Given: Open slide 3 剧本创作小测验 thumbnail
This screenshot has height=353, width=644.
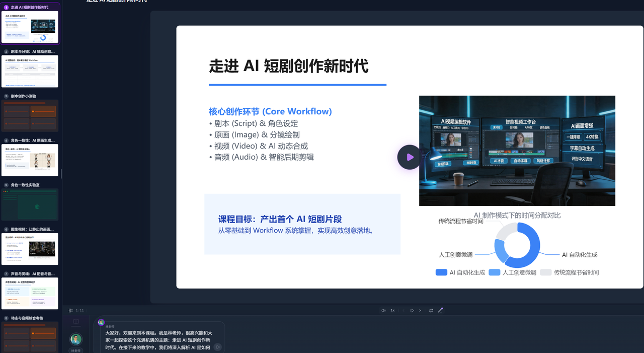Looking at the screenshot, I should pyautogui.click(x=30, y=115).
